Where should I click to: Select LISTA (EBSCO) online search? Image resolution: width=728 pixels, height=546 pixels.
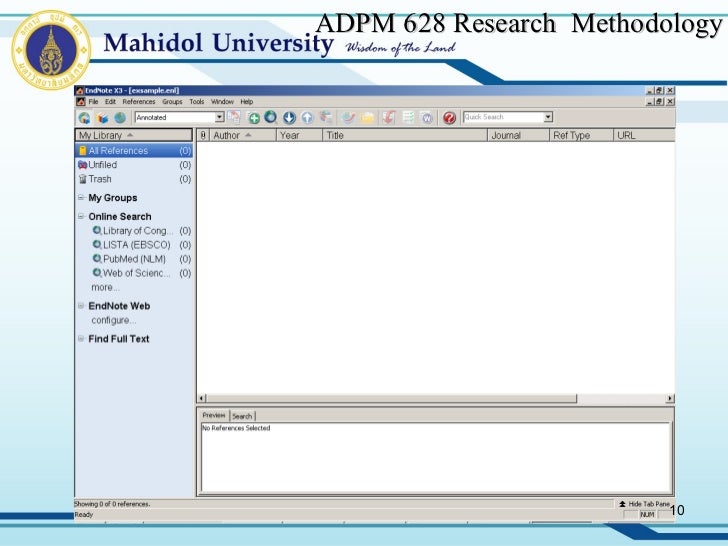point(141,245)
